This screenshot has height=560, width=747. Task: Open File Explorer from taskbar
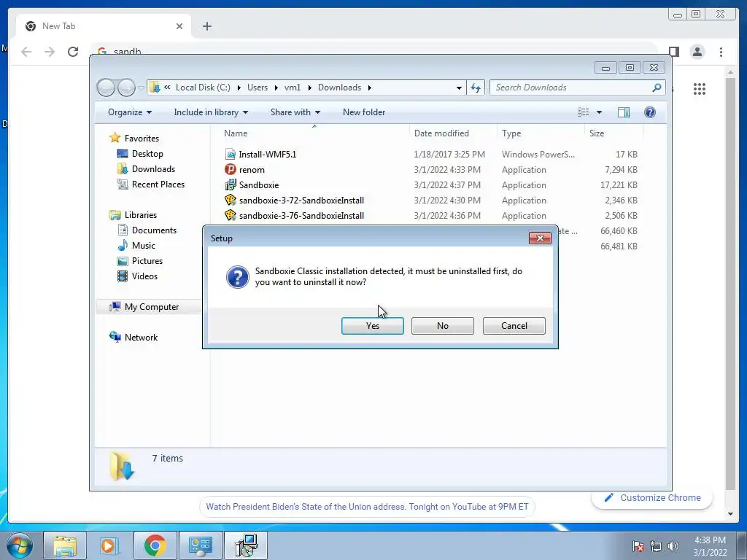point(65,545)
